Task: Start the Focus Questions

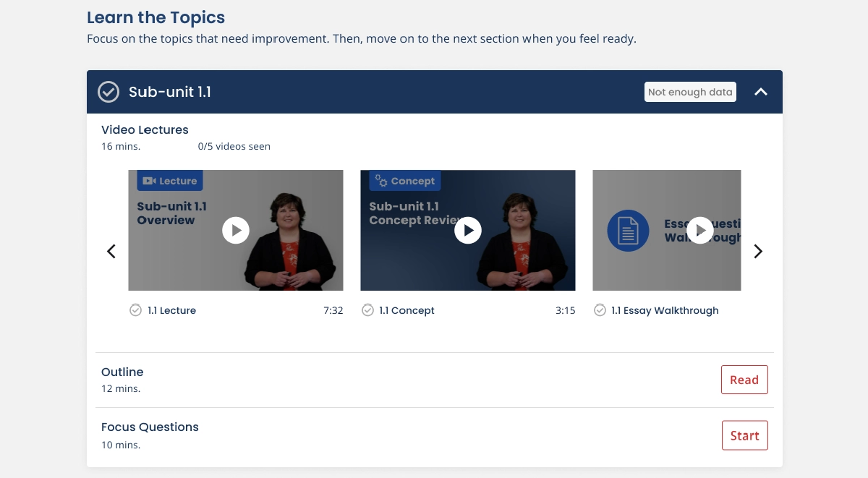Action: tap(744, 435)
